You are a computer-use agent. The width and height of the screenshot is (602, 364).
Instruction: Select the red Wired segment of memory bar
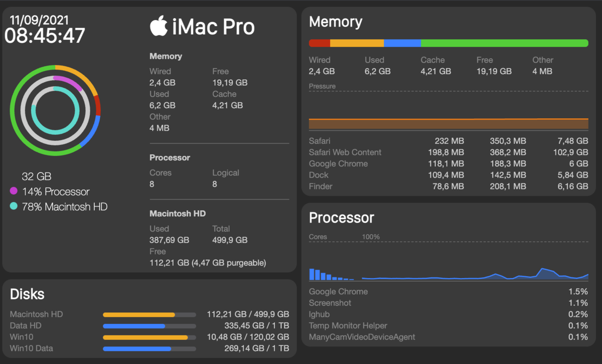click(x=320, y=43)
